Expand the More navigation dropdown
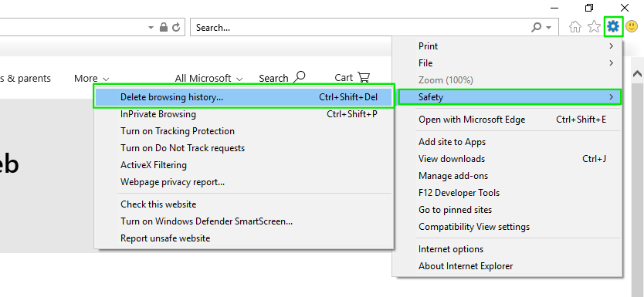 [x=92, y=78]
